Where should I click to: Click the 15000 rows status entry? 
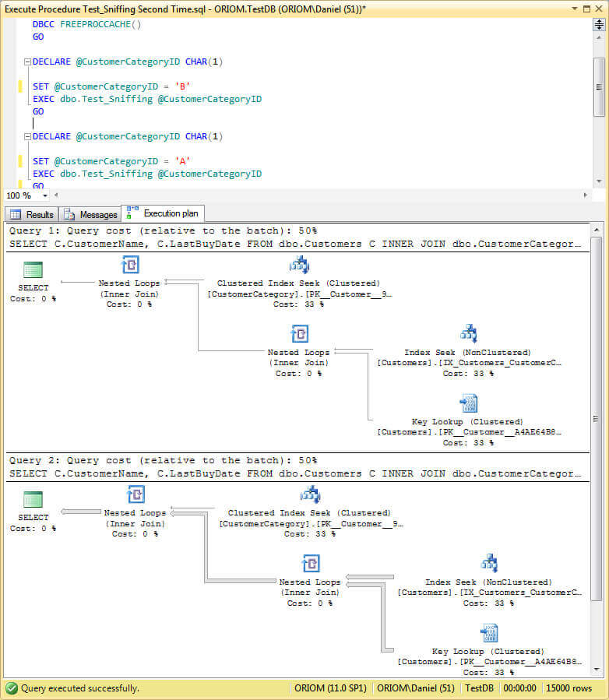point(569,688)
